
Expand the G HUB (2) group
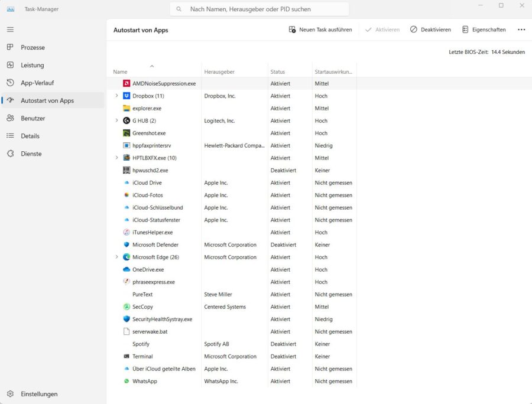coord(116,120)
